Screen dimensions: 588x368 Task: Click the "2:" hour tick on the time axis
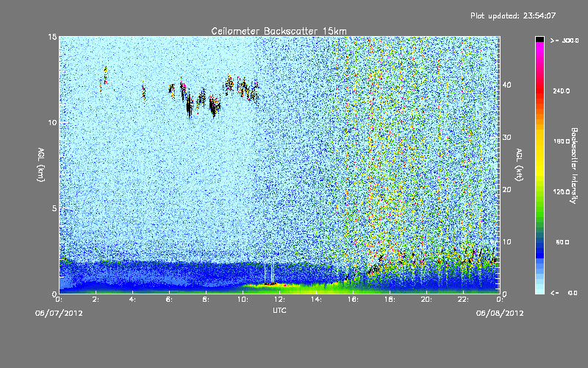click(96, 300)
